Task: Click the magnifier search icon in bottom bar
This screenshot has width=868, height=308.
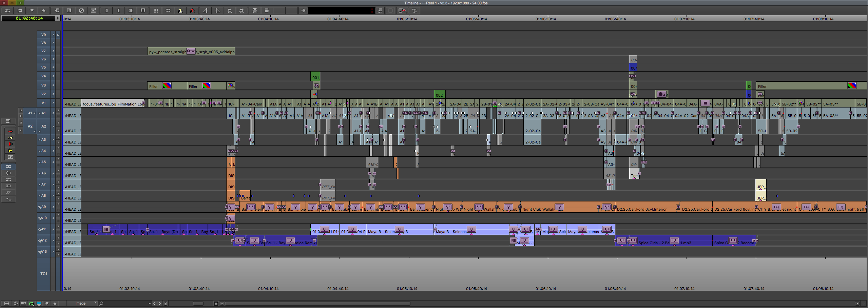Action: tap(101, 303)
